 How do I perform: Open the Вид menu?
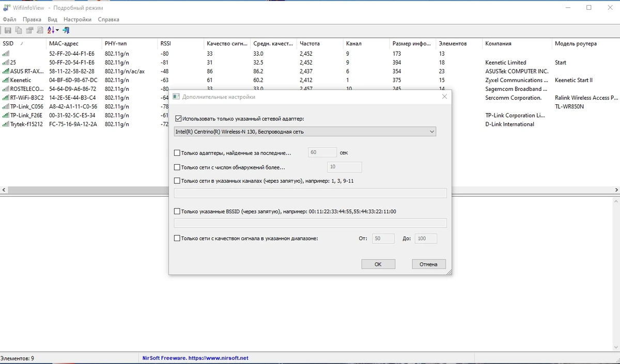pos(52,19)
